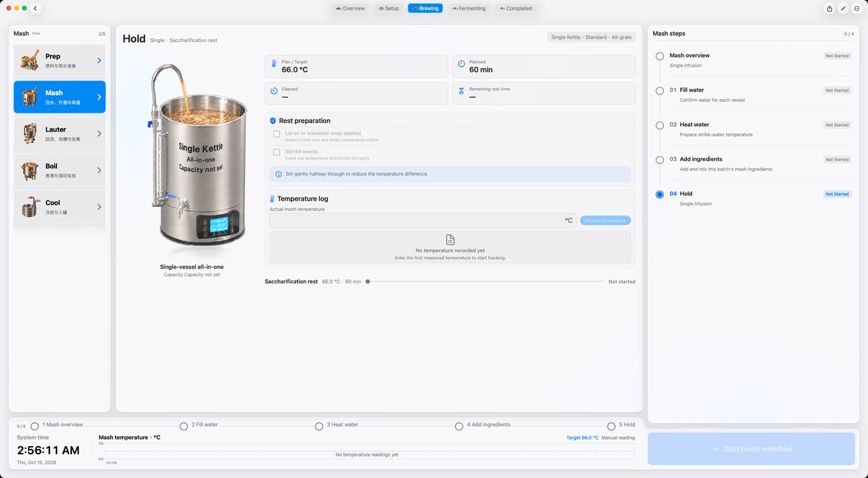
Task: Click the shield icon beside Rest preparation
Action: tap(273, 121)
